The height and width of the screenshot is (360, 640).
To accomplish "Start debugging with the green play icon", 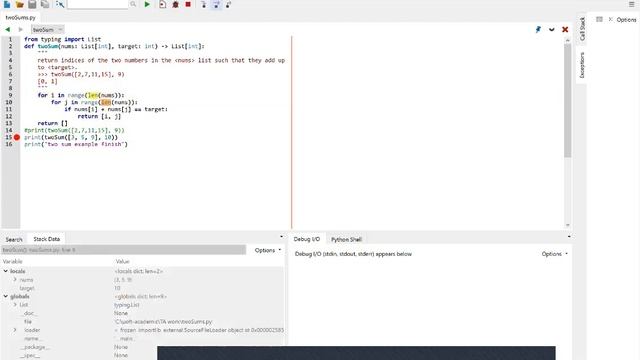I will click(147, 4).
